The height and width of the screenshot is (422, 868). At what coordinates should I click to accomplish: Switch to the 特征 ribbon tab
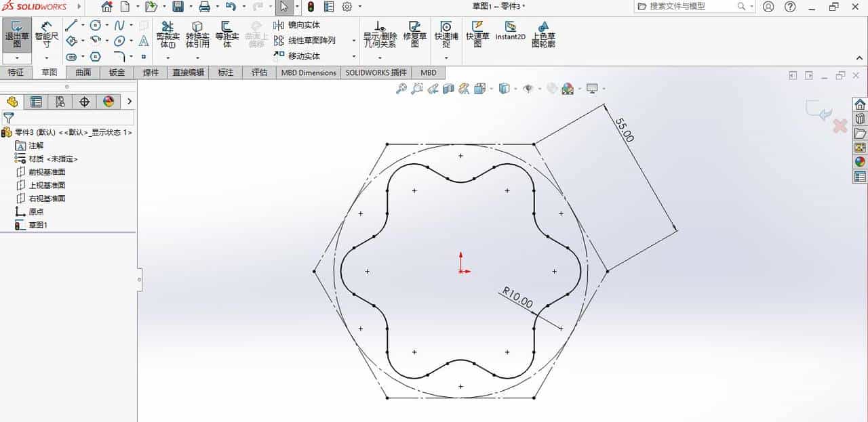pos(16,72)
